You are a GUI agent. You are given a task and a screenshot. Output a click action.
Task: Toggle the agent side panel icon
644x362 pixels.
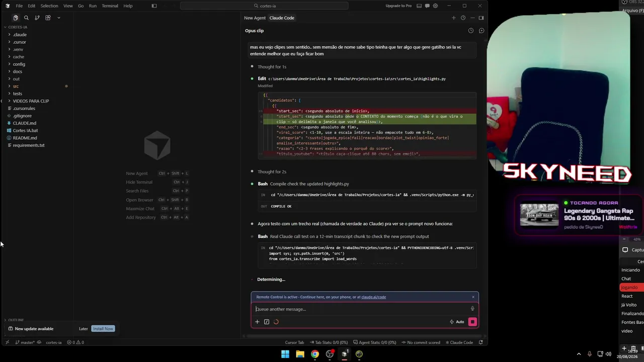[481, 18]
